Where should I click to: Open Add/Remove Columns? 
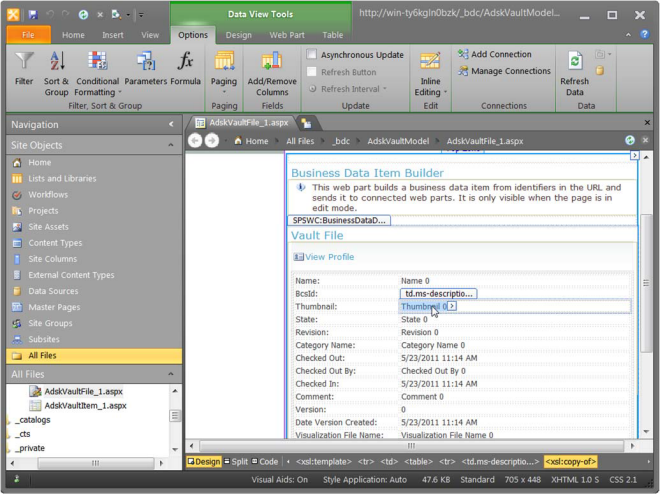(x=272, y=73)
